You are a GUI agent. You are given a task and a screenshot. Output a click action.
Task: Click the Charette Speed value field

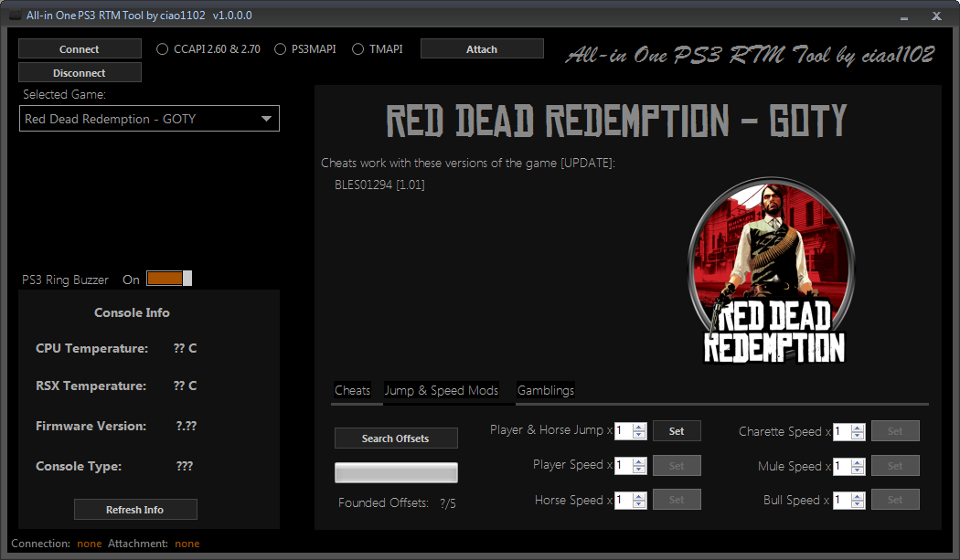tap(842, 431)
